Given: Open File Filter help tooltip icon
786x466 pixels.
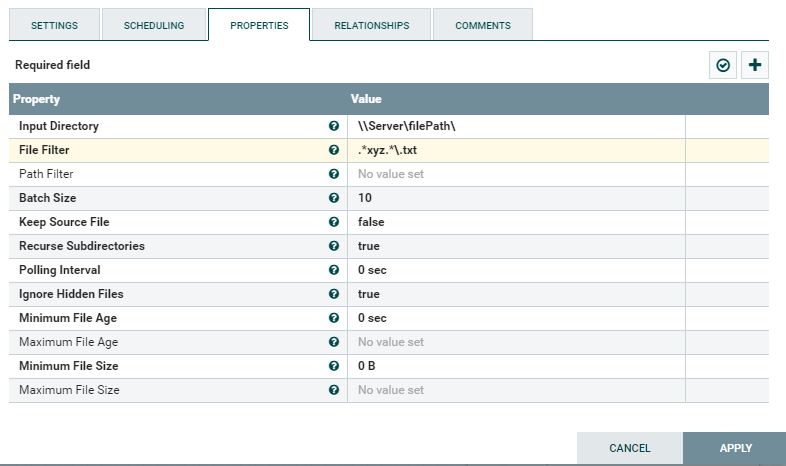Looking at the screenshot, I should [334, 150].
